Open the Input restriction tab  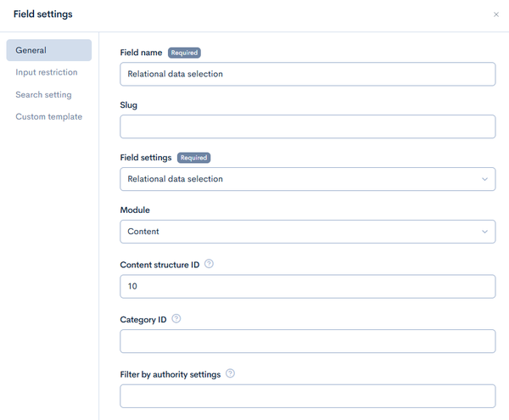[x=47, y=72]
